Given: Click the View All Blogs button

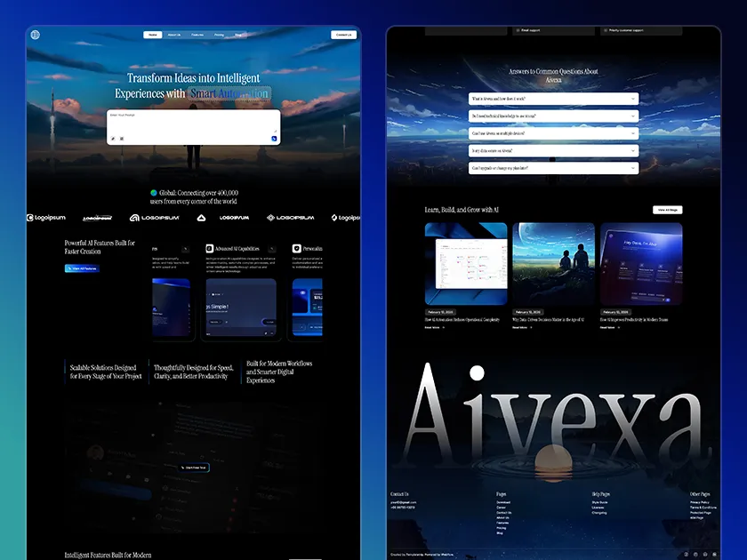Looking at the screenshot, I should [668, 210].
